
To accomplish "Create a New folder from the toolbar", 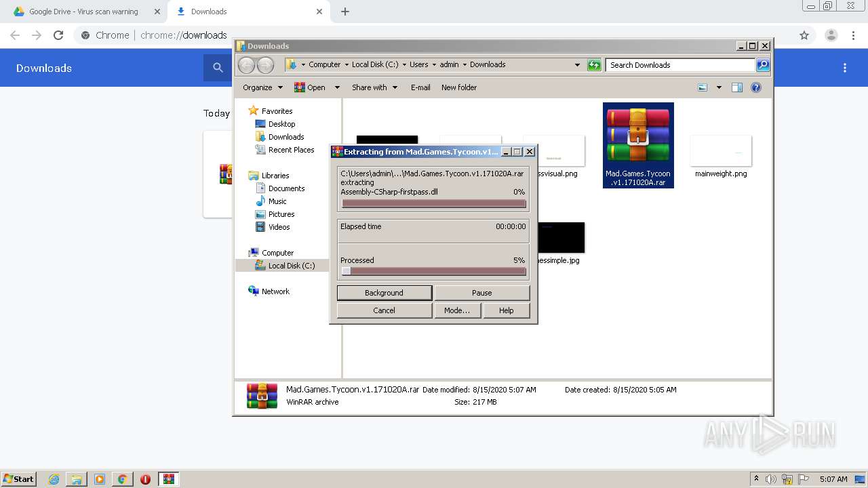I will [459, 87].
